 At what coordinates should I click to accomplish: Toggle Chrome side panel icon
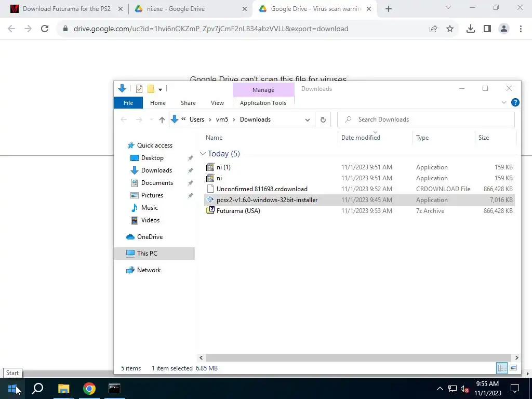(x=487, y=29)
